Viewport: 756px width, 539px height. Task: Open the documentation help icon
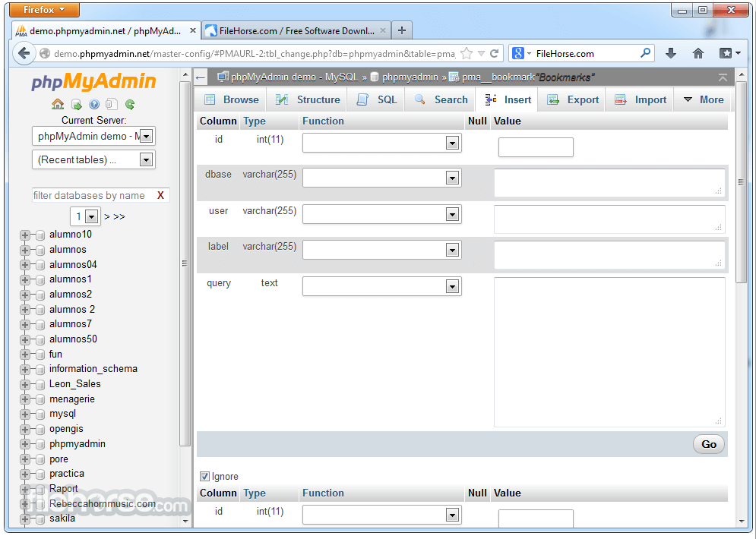[94, 104]
